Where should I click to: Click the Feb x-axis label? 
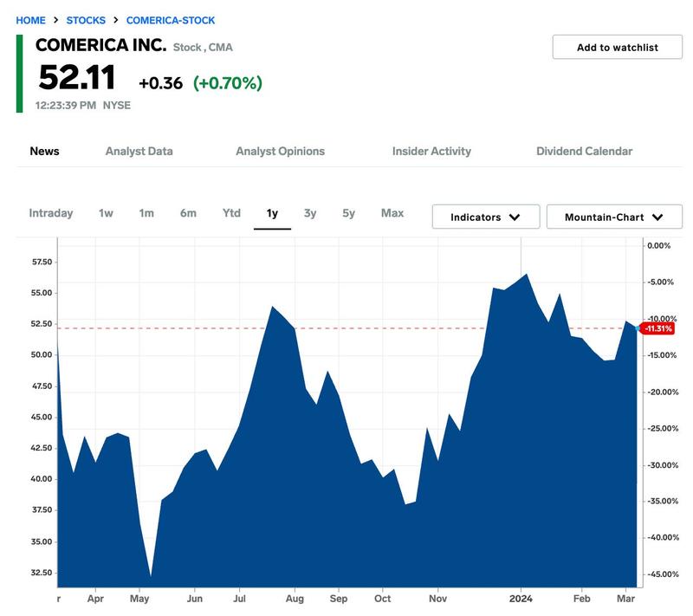[x=581, y=599]
